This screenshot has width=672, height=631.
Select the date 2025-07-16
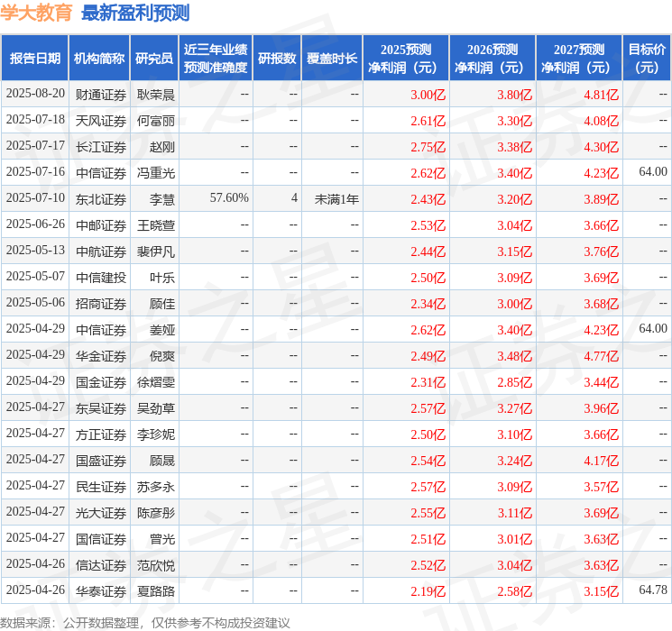click(35, 172)
